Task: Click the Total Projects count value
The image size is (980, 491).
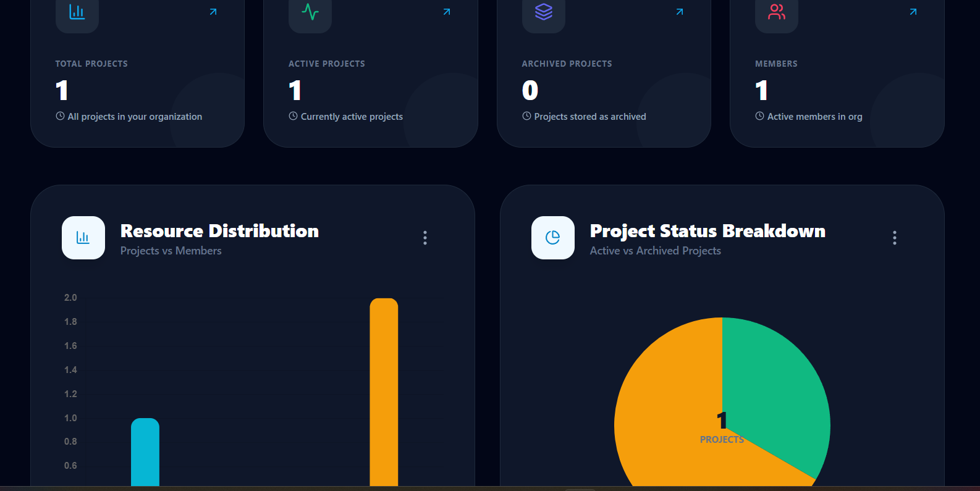Action: (x=62, y=91)
